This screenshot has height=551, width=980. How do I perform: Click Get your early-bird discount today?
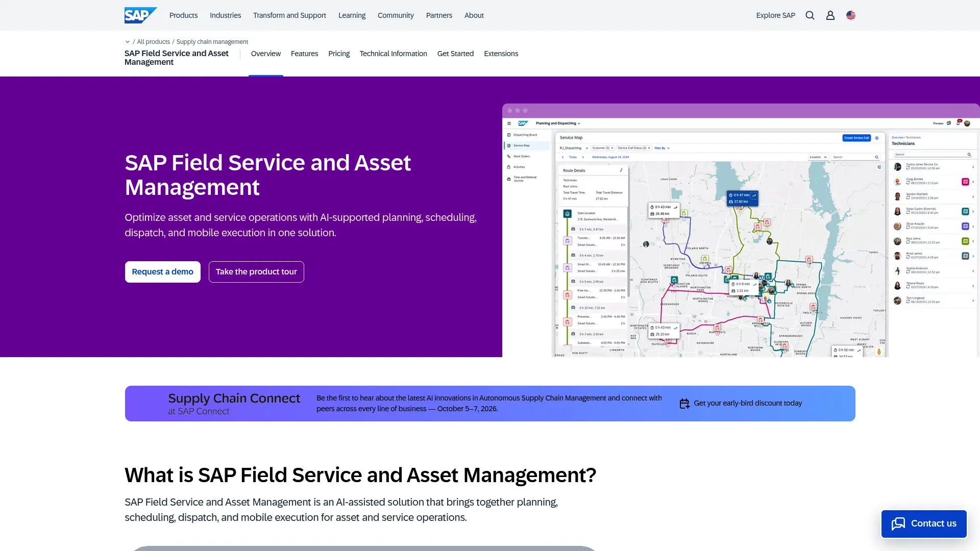(747, 404)
